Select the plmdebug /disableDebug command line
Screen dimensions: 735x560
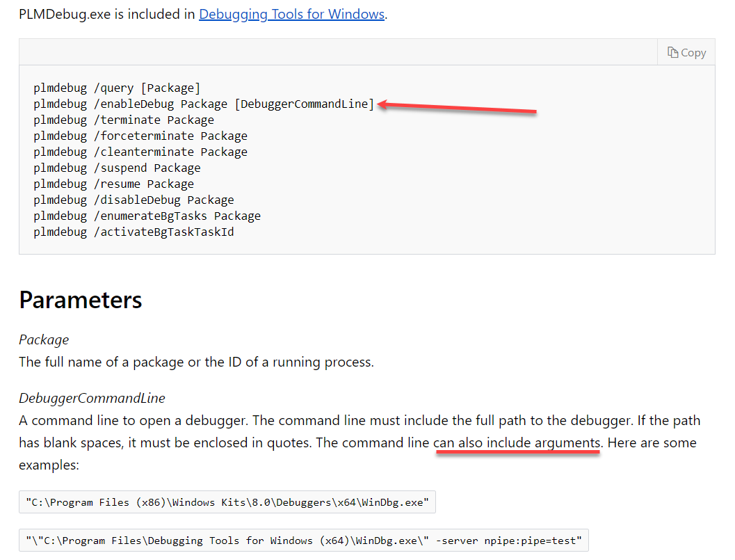(x=134, y=200)
